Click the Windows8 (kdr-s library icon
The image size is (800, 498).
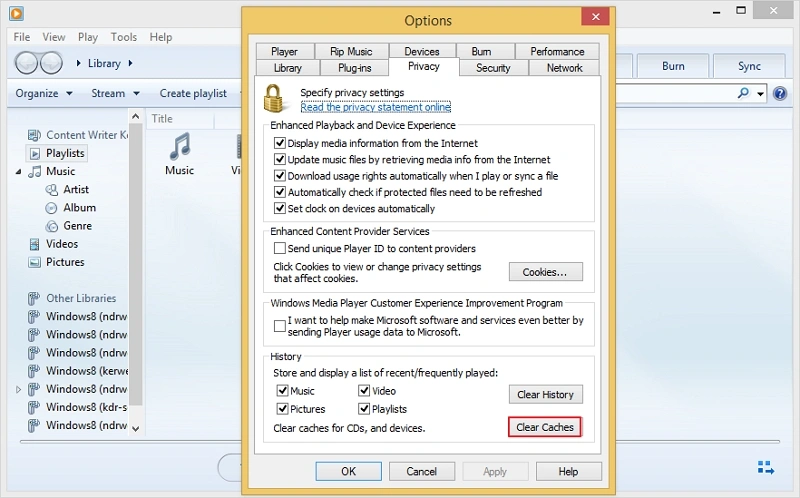[x=34, y=407]
